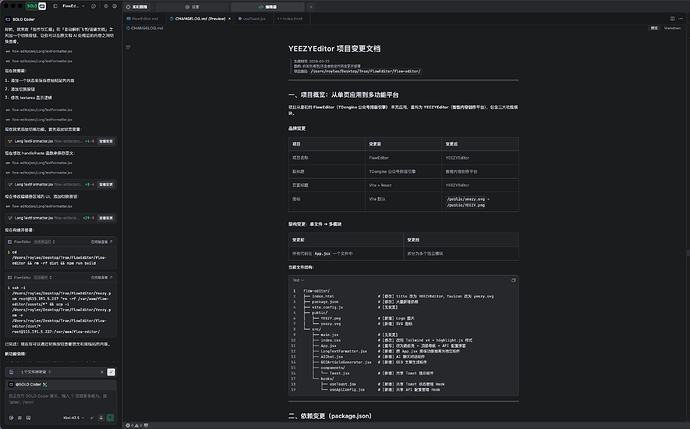Select the CHANGELOG.md (Preview) tab
Screen dimensions: 690x429
click(198, 18)
